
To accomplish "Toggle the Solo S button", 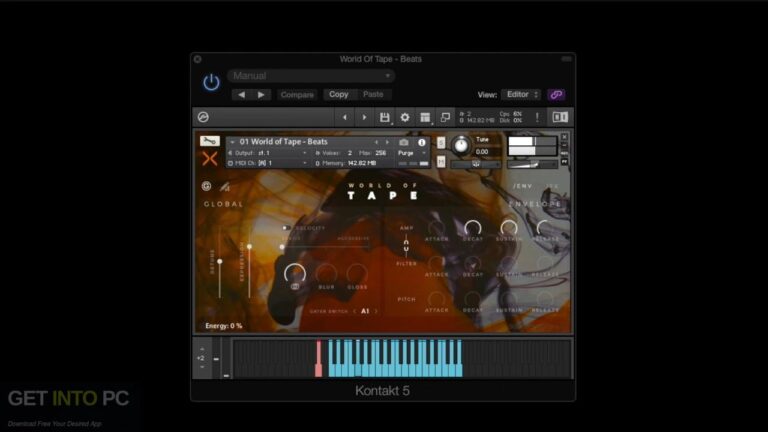I will click(441, 143).
